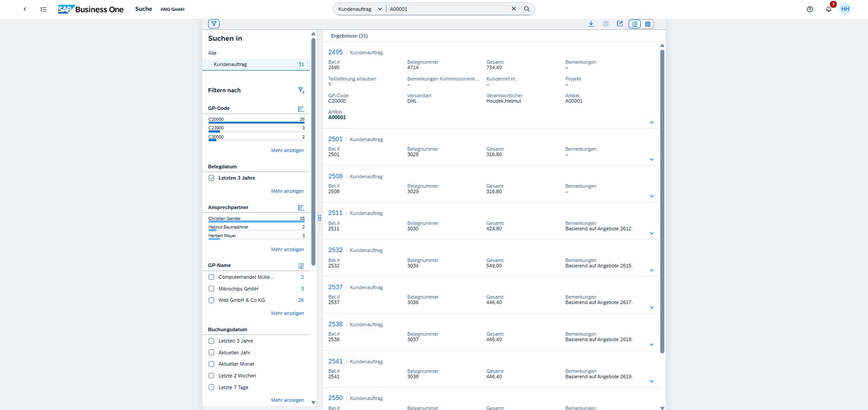Open sales order 2537 via its number link

point(335,287)
